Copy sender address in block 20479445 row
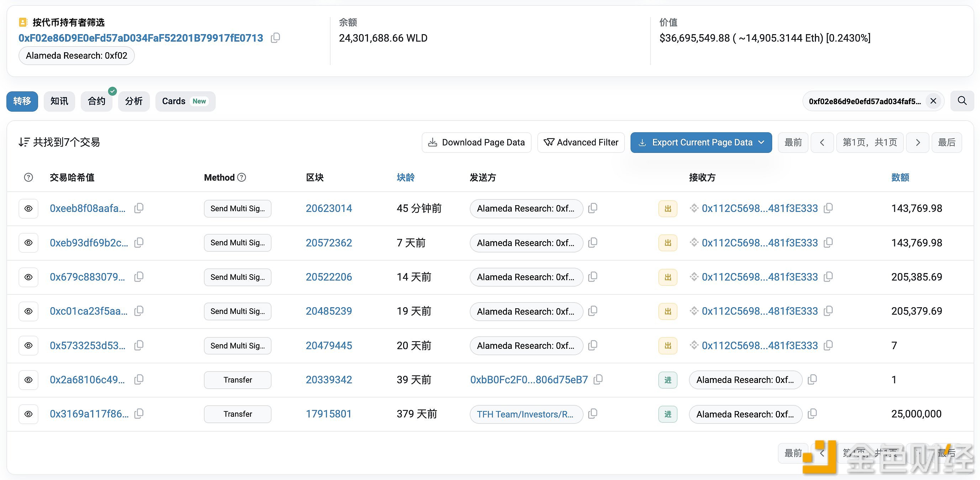 pos(593,345)
